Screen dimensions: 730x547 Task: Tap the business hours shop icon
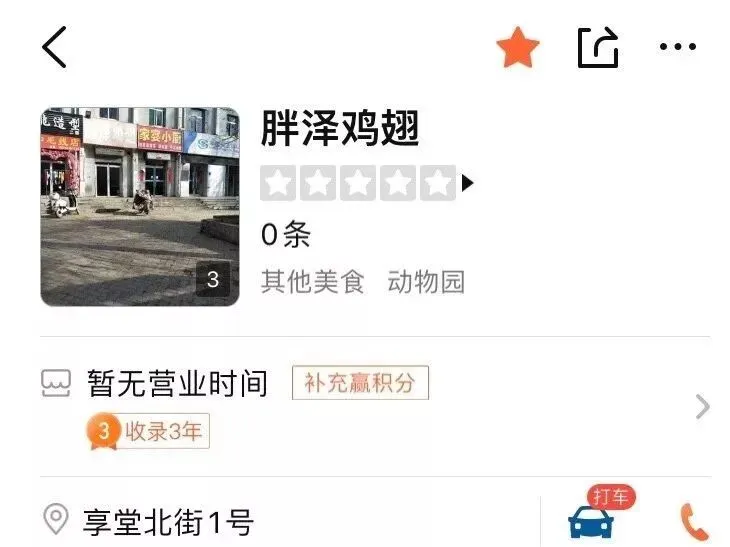(x=56, y=383)
